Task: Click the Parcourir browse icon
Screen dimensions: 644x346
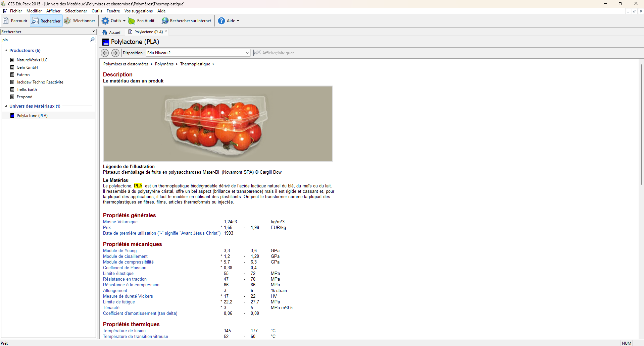Action: pyautogui.click(x=6, y=21)
